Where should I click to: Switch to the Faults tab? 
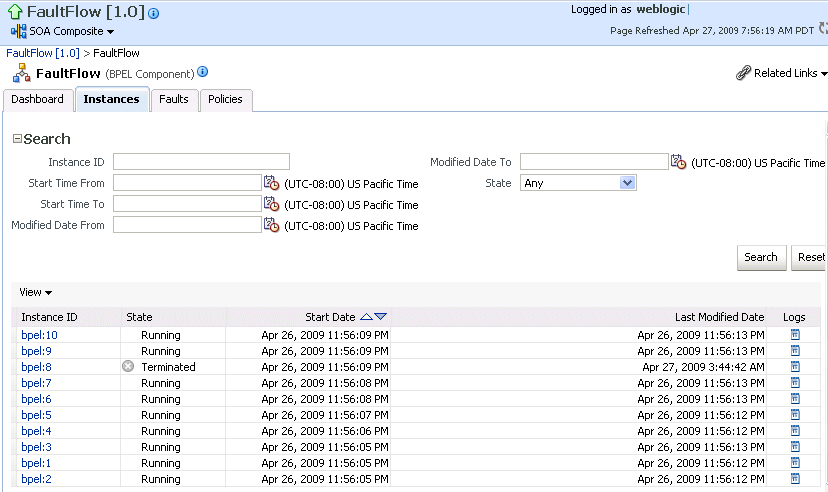[174, 100]
